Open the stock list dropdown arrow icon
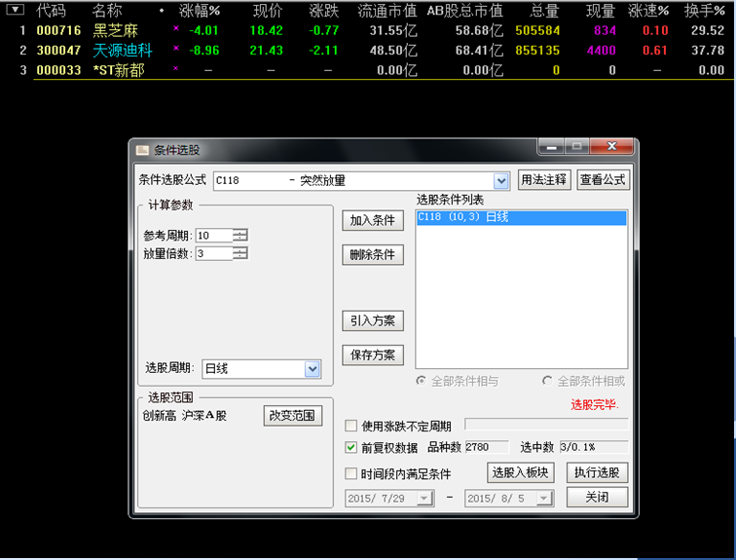The width and height of the screenshot is (736, 560). [x=15, y=10]
